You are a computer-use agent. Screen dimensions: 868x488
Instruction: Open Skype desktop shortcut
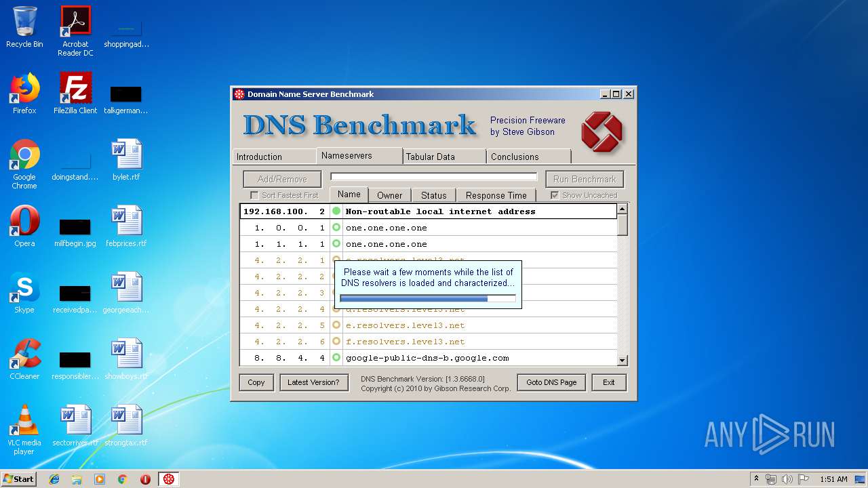24,293
